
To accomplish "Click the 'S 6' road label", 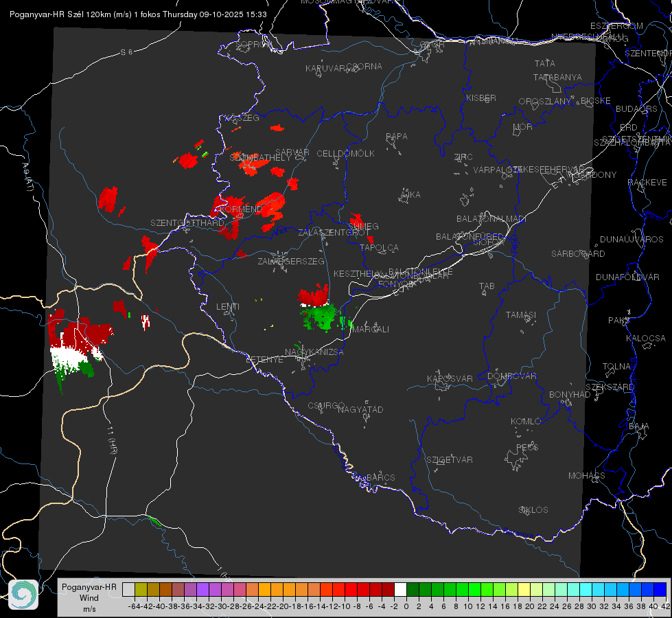I will pos(126,52).
